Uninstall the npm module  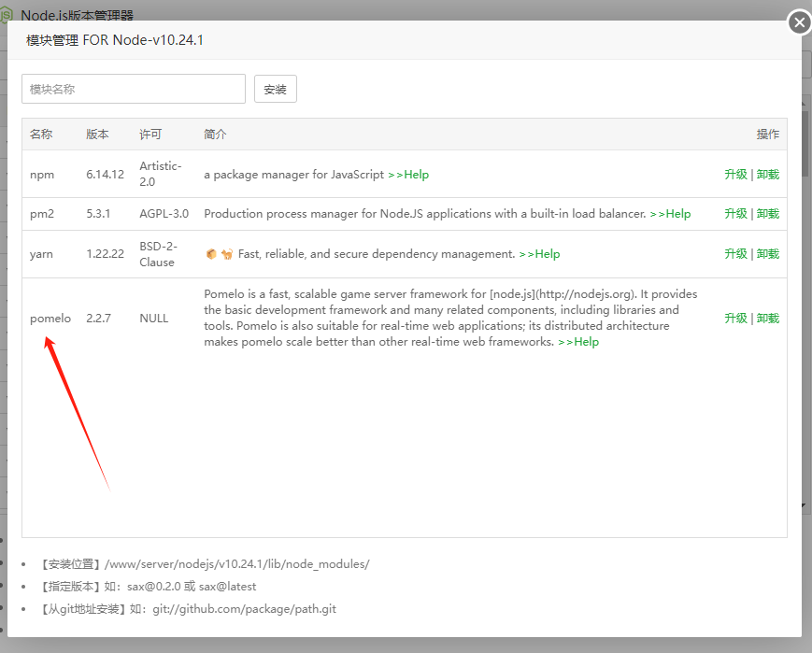point(768,175)
